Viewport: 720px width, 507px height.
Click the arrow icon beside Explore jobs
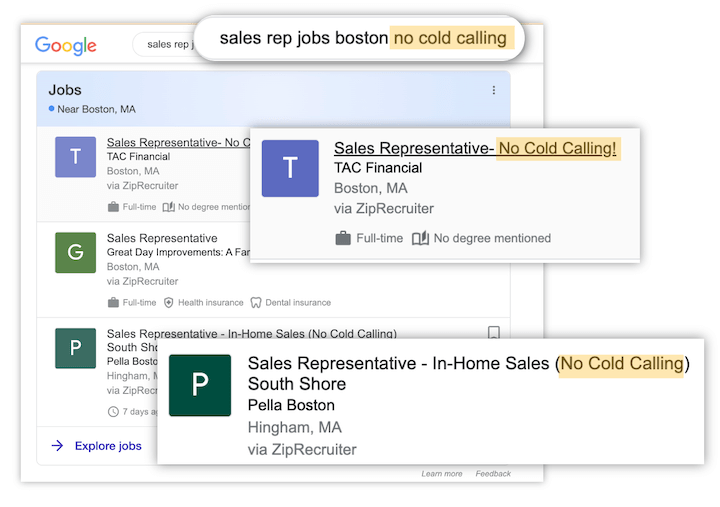click(57, 446)
